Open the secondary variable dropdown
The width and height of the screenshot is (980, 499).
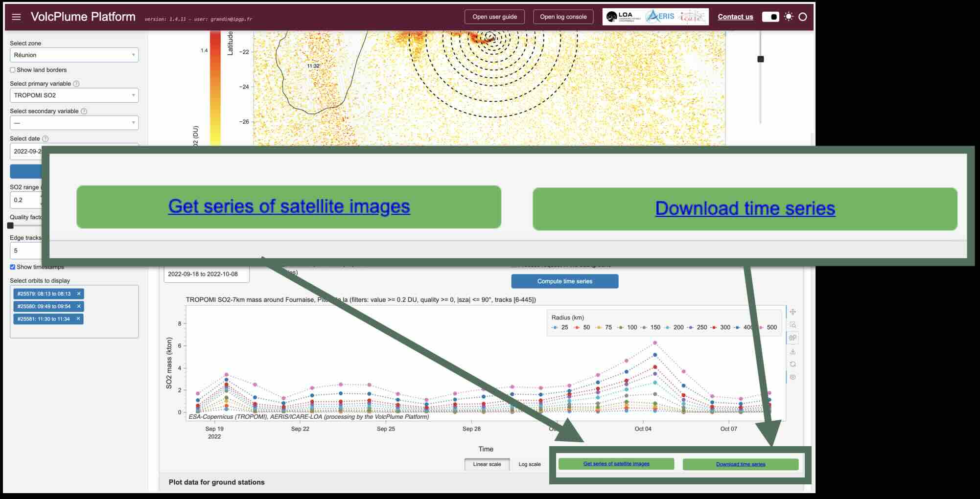pos(74,123)
